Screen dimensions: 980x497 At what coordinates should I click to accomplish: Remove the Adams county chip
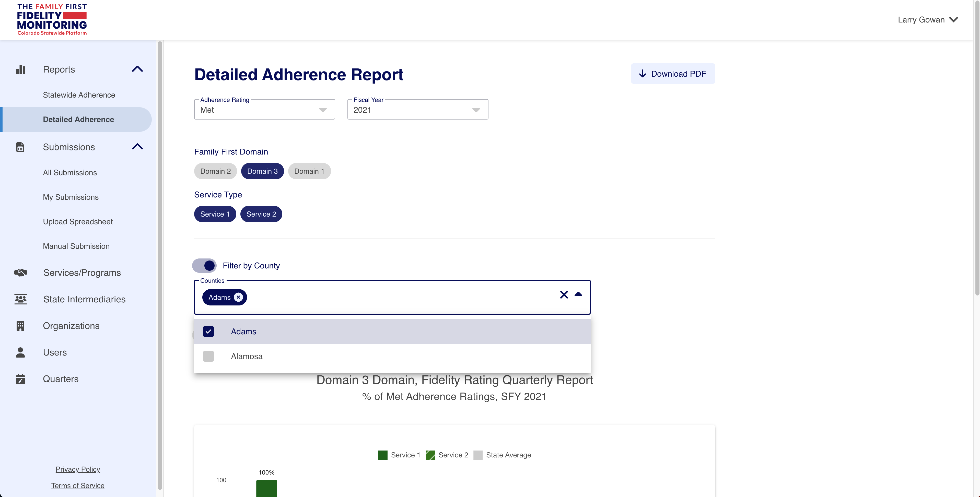238,297
